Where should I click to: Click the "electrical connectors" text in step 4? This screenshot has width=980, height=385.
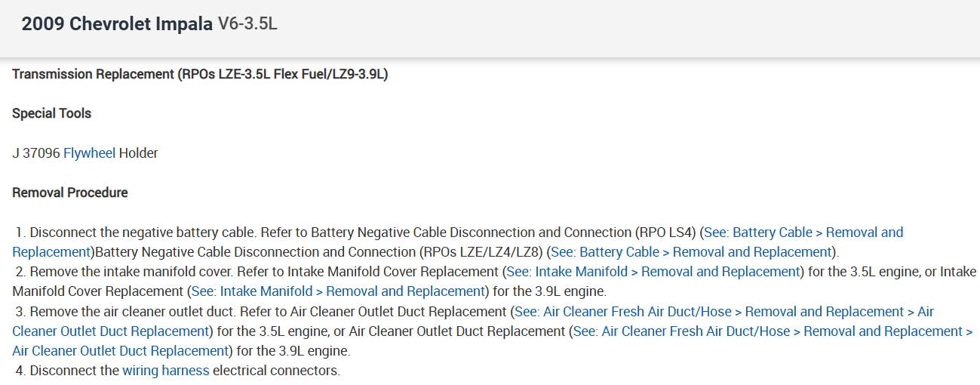point(276,371)
